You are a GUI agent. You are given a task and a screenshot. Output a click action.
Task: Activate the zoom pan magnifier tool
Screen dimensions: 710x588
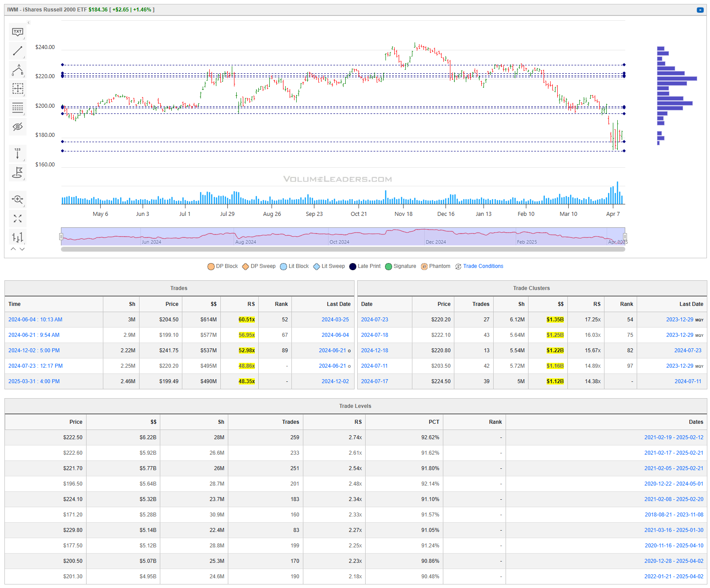18,199
